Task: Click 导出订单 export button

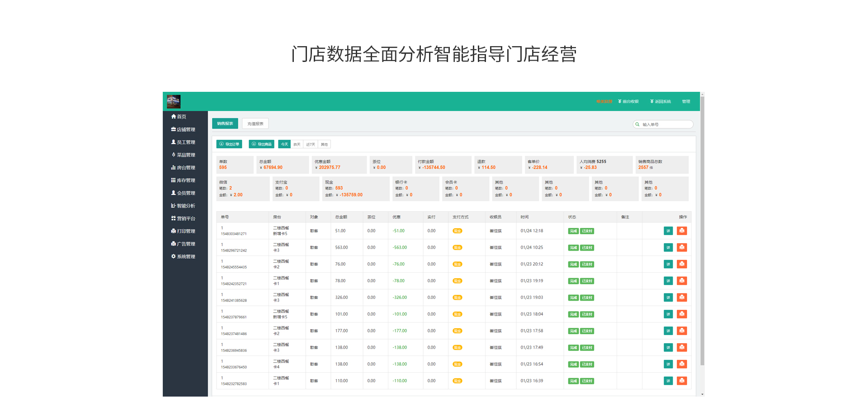Action: point(229,144)
